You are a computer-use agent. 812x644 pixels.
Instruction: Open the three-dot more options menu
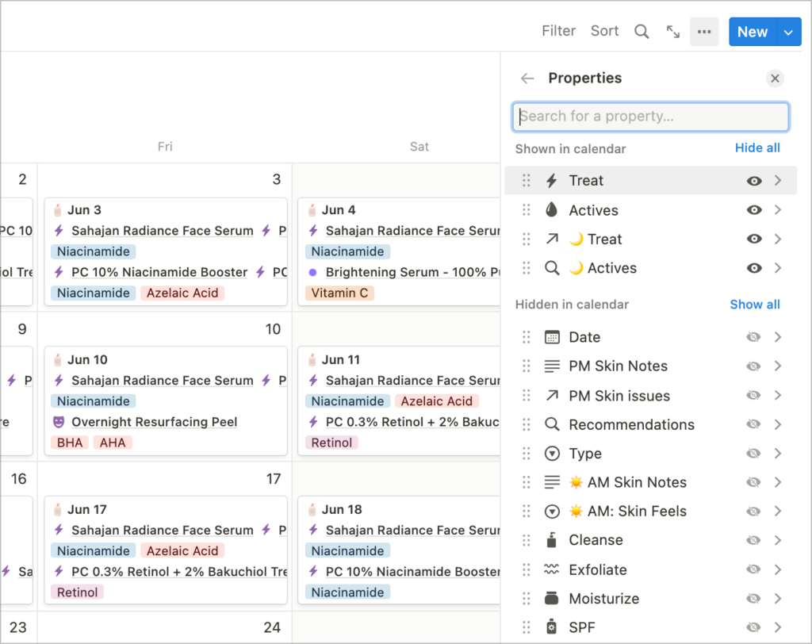pyautogui.click(x=704, y=32)
